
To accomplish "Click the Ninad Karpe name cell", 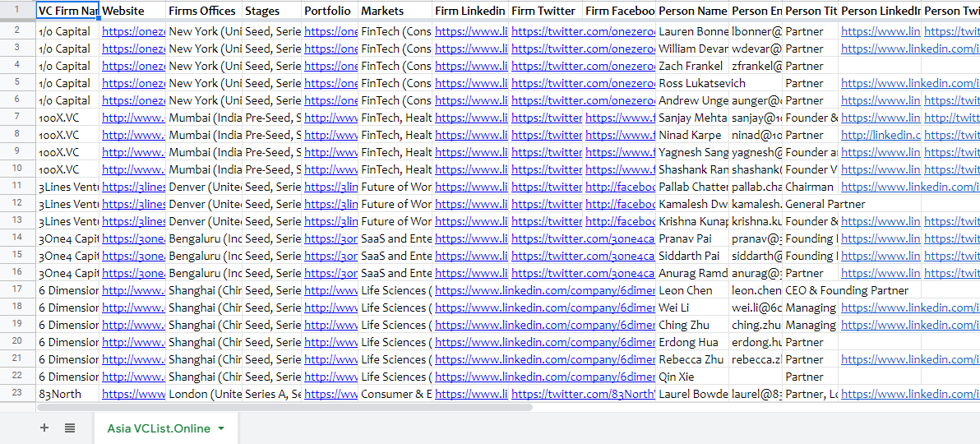I will tap(692, 135).
